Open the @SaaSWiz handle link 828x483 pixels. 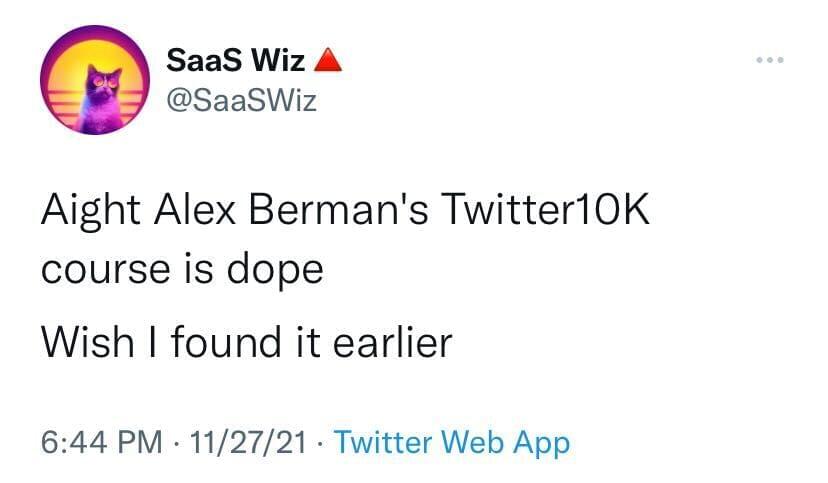point(240,101)
